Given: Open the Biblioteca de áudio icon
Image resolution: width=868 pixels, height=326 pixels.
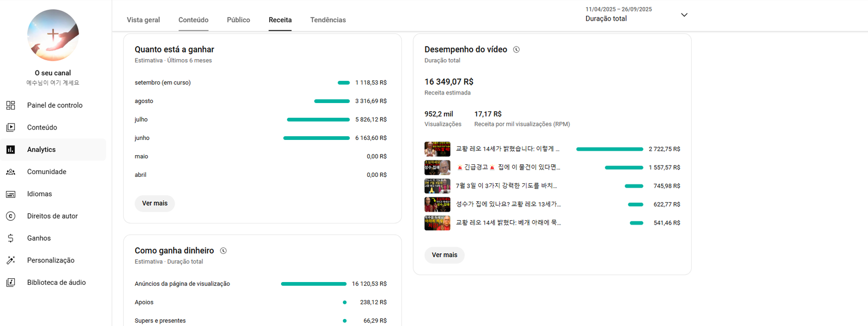Looking at the screenshot, I should [11, 283].
